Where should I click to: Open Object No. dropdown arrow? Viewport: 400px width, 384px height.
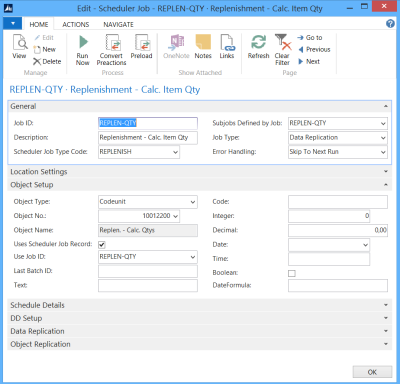(x=176, y=216)
